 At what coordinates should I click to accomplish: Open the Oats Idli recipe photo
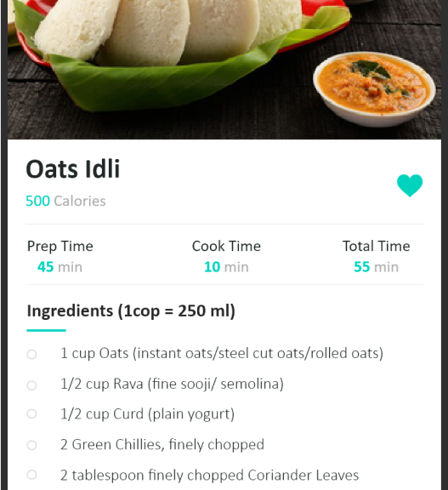224,70
